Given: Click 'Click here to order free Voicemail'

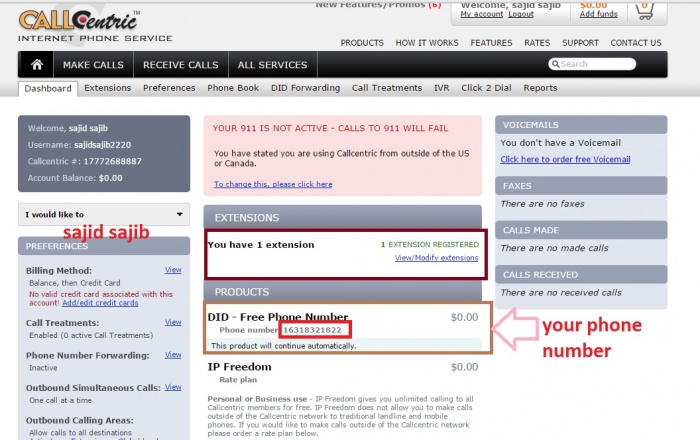Looking at the screenshot, I should pos(565,159).
